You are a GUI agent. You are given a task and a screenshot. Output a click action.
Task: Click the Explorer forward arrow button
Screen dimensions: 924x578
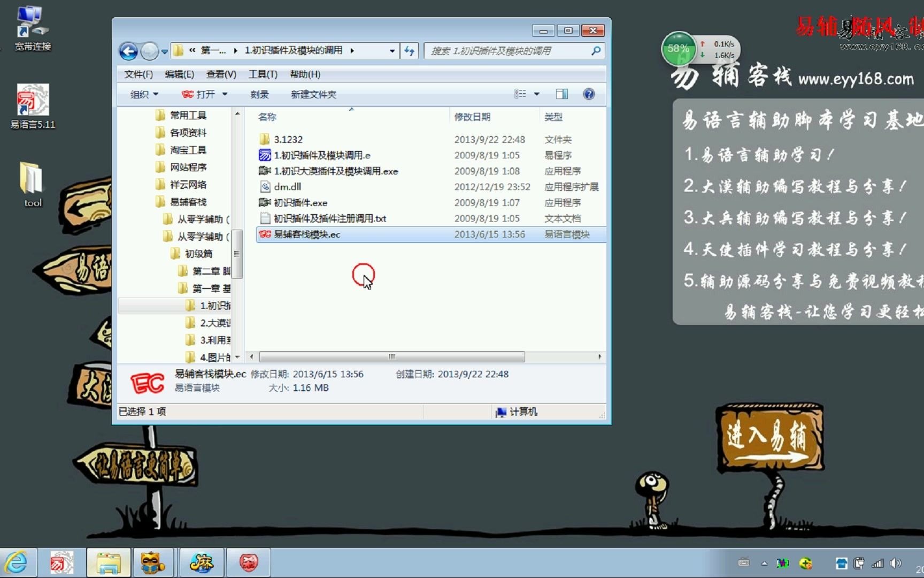149,51
